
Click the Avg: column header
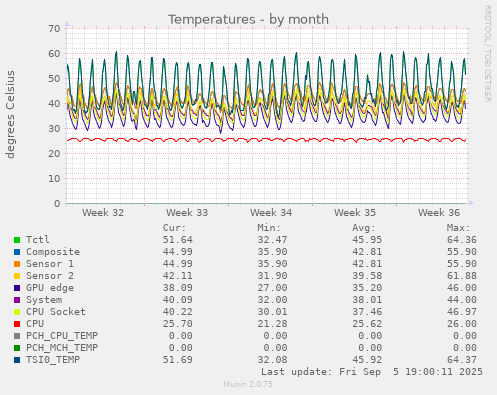pyautogui.click(x=364, y=228)
